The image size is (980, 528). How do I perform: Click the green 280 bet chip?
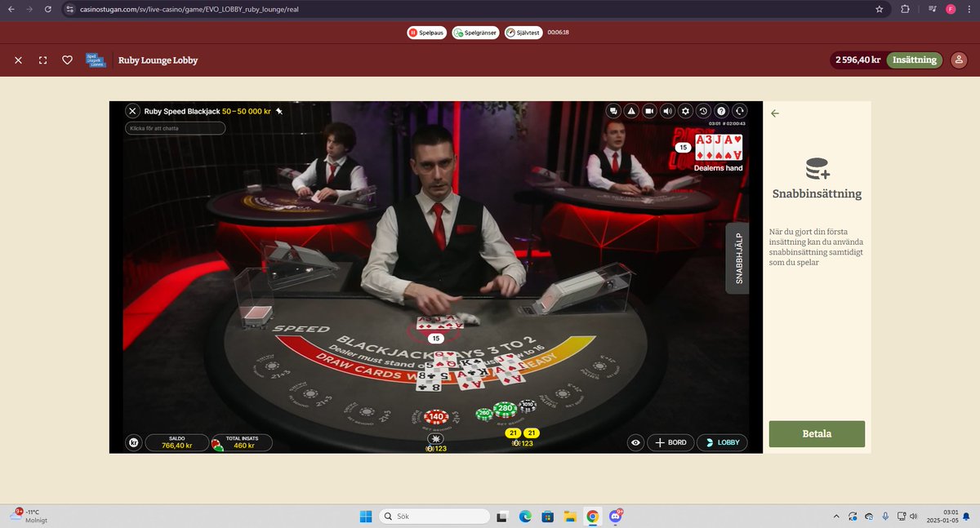pos(505,408)
